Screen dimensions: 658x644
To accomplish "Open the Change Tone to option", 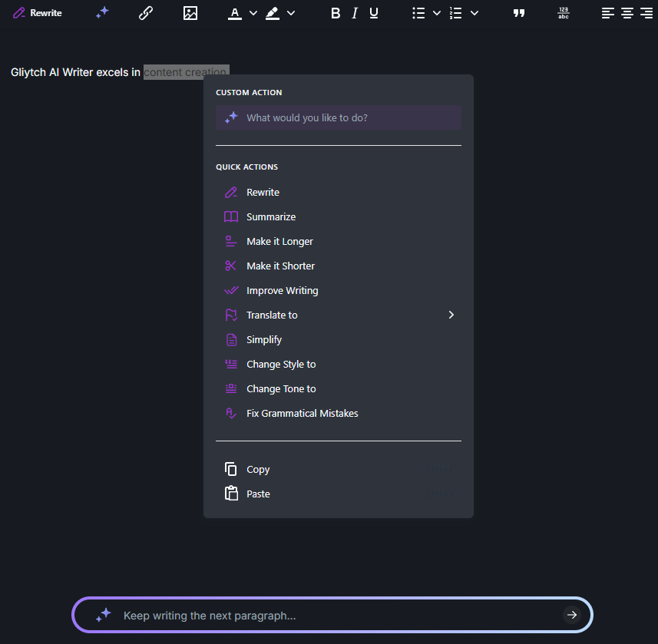I will [339, 388].
